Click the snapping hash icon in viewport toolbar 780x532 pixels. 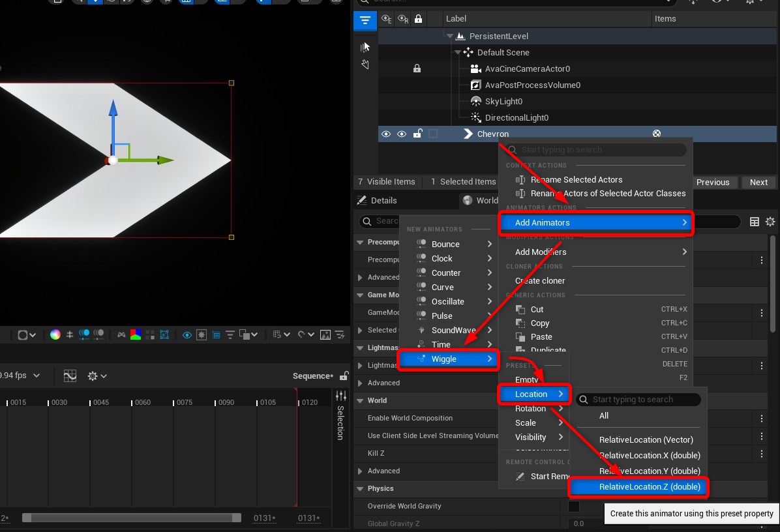click(70, 334)
